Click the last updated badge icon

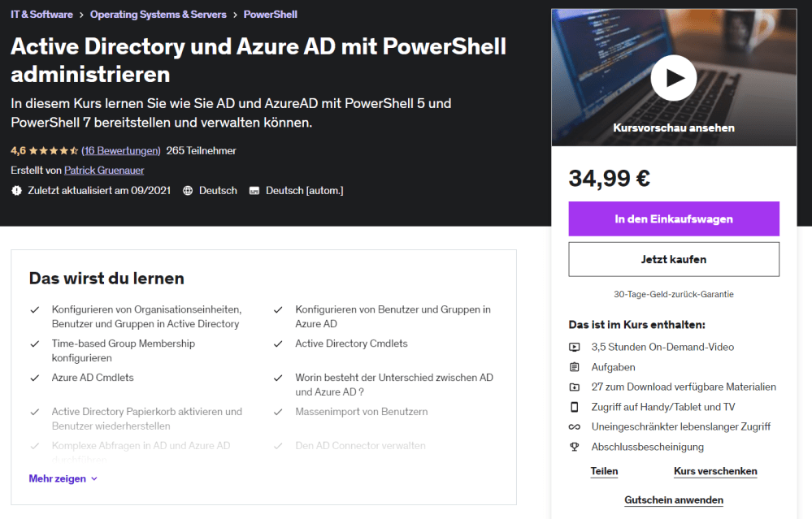pyautogui.click(x=16, y=191)
